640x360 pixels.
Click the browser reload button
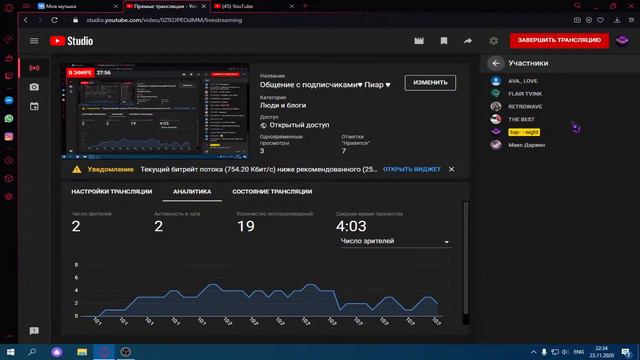pyautogui.click(x=54, y=20)
